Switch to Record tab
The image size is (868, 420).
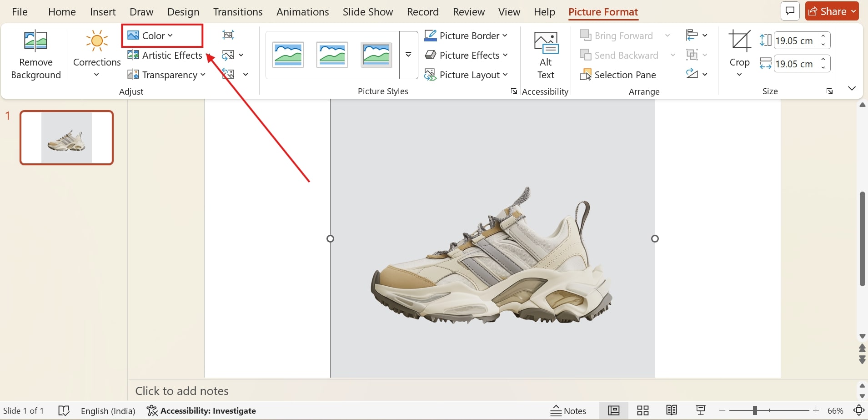point(423,12)
